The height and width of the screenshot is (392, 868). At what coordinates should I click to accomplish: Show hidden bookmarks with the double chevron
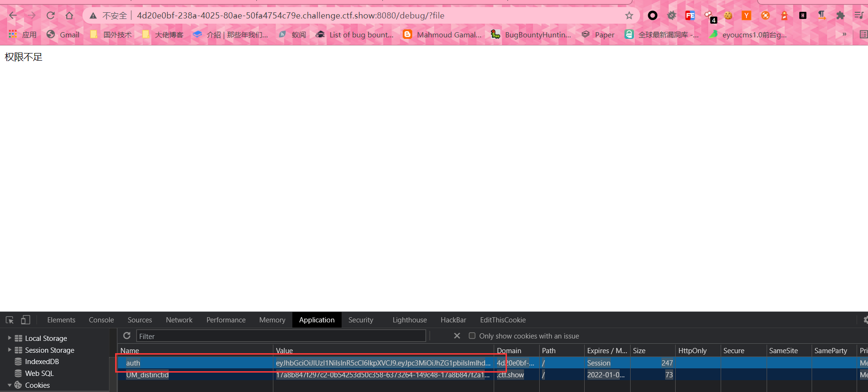(x=844, y=34)
